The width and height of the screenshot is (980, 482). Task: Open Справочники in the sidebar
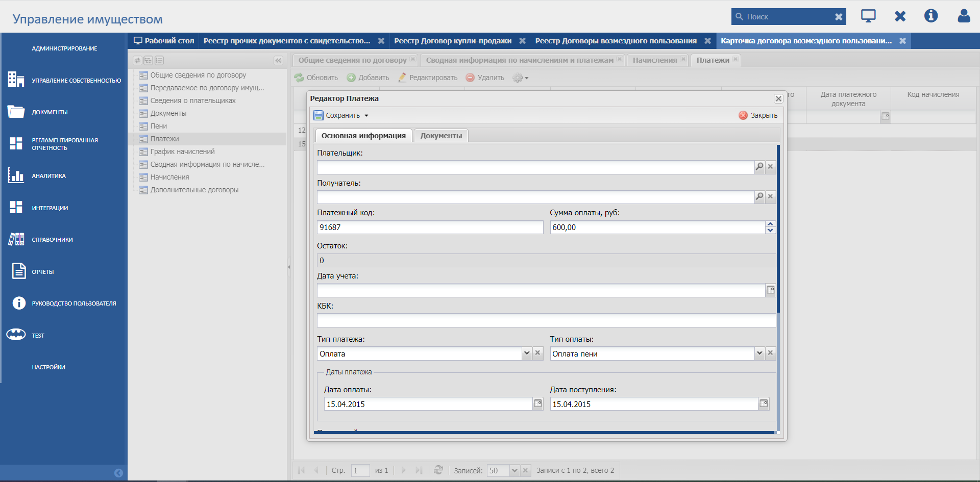pos(52,240)
